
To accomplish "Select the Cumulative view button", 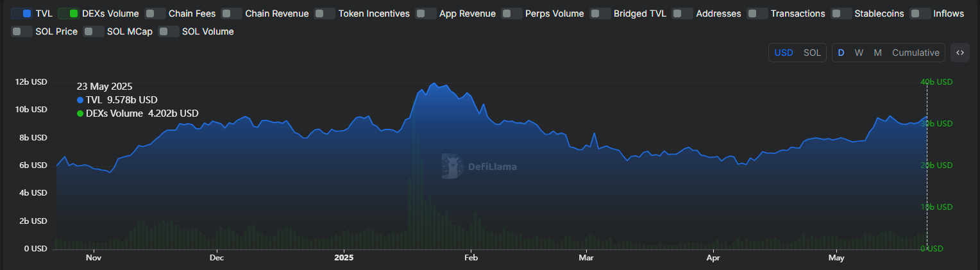I will [x=915, y=53].
